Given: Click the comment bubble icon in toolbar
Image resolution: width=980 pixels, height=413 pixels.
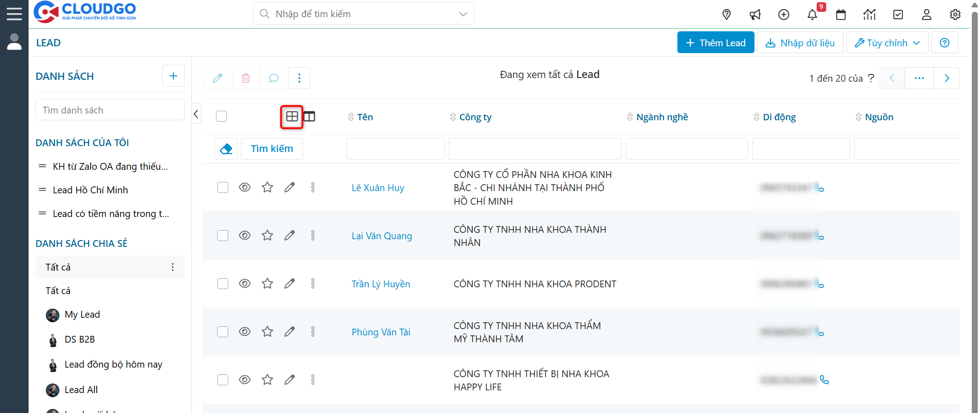Looking at the screenshot, I should (x=274, y=78).
